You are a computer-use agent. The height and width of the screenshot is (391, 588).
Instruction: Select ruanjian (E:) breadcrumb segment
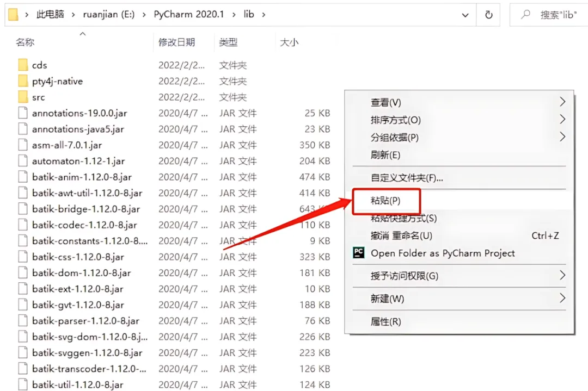tap(109, 14)
